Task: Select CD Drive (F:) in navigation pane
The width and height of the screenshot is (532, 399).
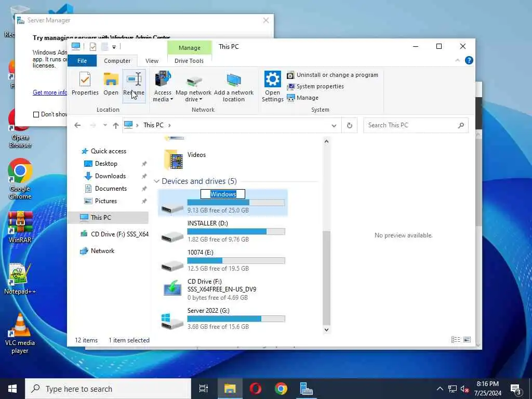Action: [114, 234]
